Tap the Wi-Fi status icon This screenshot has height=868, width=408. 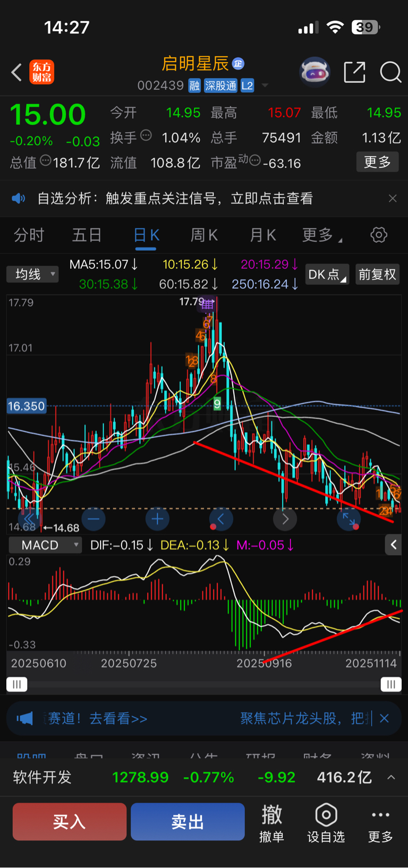335,27
